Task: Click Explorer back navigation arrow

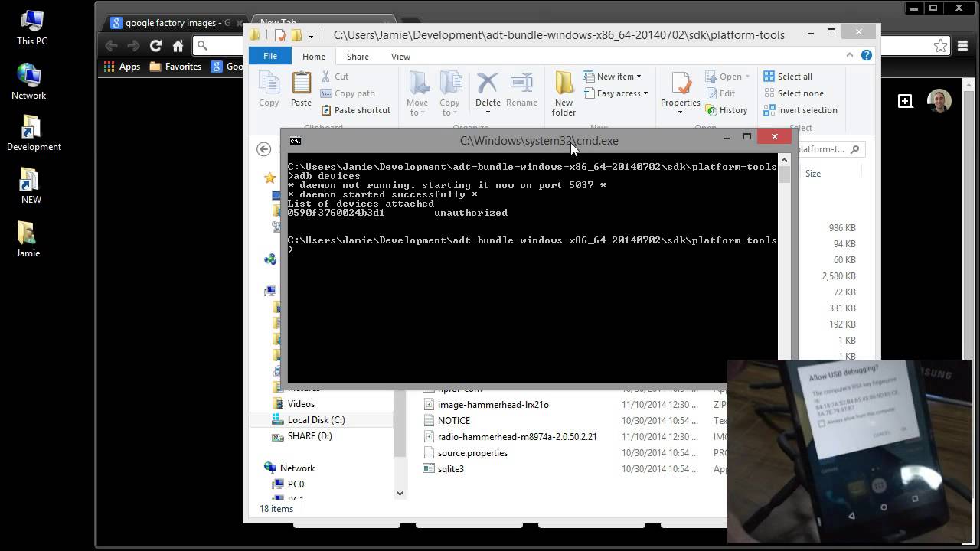Action: coord(264,149)
